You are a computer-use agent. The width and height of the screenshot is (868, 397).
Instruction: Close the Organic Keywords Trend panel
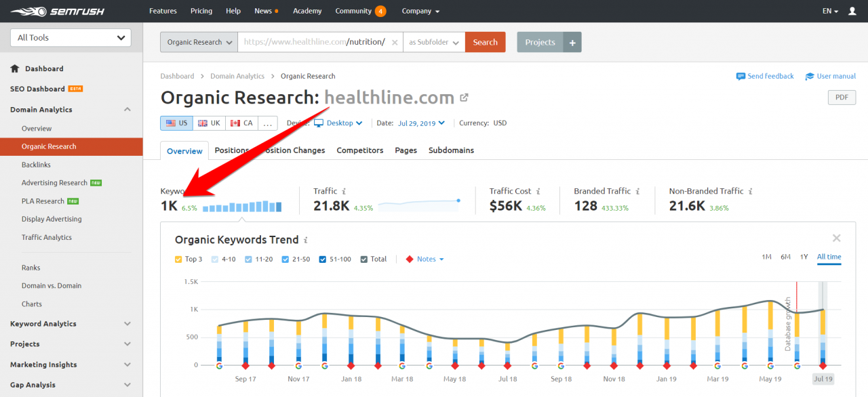tap(836, 238)
